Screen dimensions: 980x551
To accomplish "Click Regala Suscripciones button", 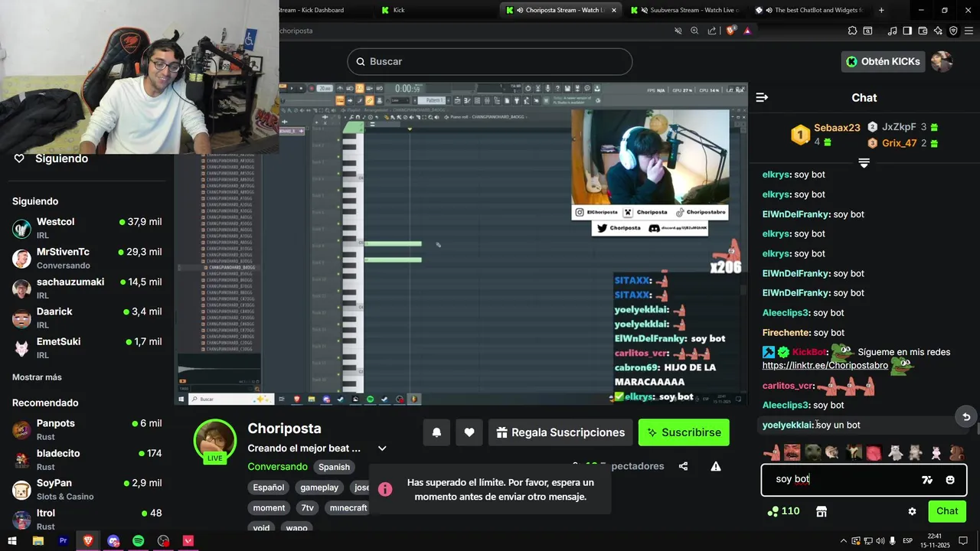I will click(x=560, y=432).
